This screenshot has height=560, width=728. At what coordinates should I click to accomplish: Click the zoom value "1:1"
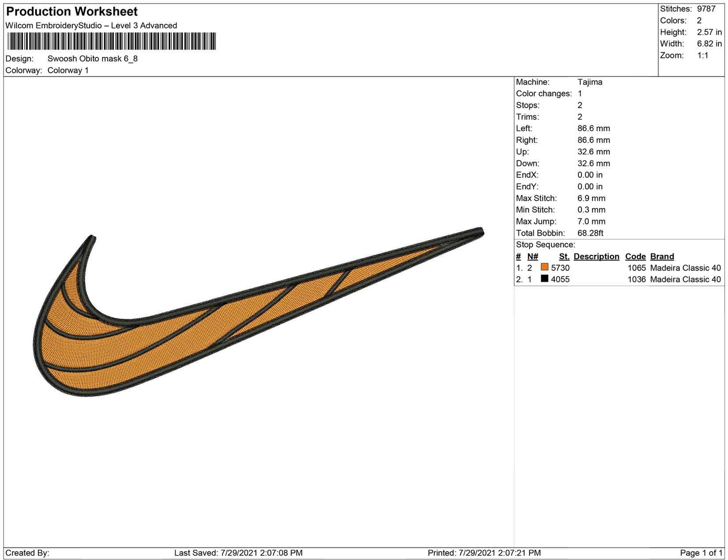(x=703, y=55)
